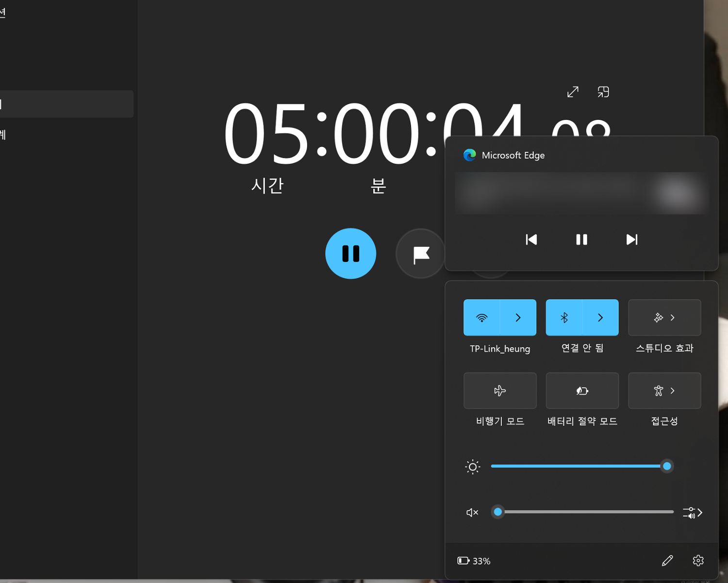
Task: Click the brightness slider handle
Action: click(667, 466)
